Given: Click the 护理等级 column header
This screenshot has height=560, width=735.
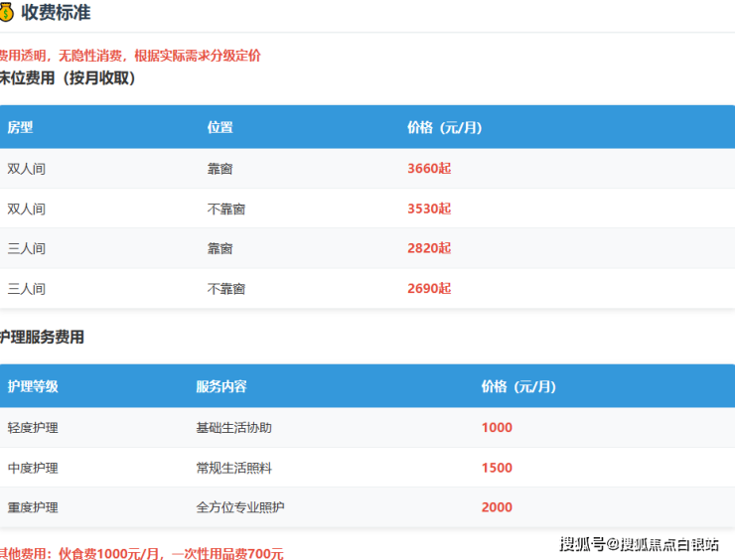Looking at the screenshot, I should click(33, 386).
